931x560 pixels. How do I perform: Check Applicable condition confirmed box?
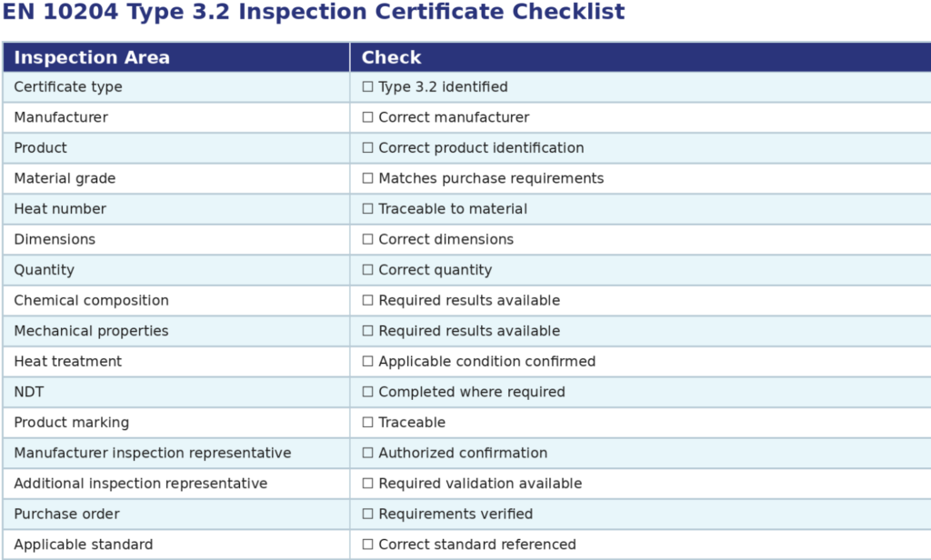pos(367,362)
